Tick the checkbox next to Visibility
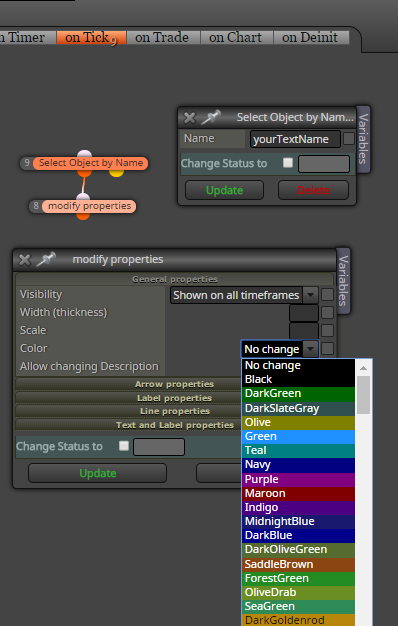The image size is (398, 626). pyautogui.click(x=327, y=295)
